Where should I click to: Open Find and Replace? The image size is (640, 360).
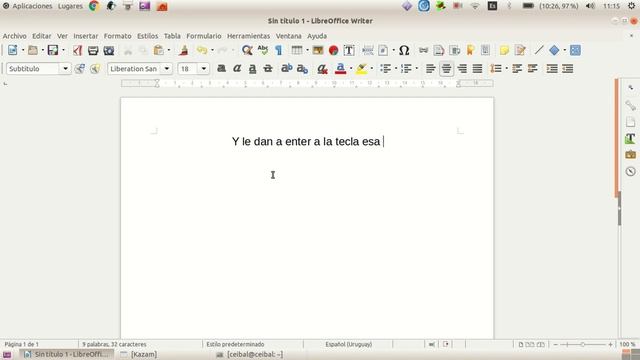247,50
